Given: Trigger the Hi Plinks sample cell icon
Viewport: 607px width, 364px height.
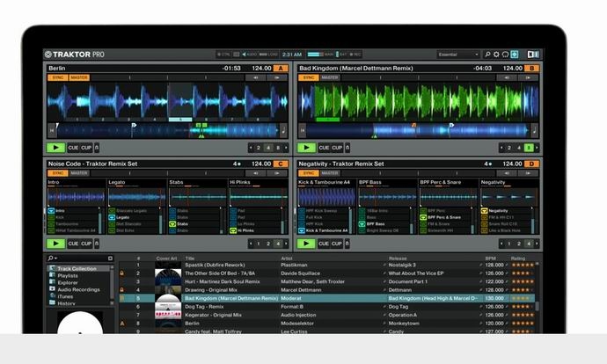Looking at the screenshot, I should point(233,230).
